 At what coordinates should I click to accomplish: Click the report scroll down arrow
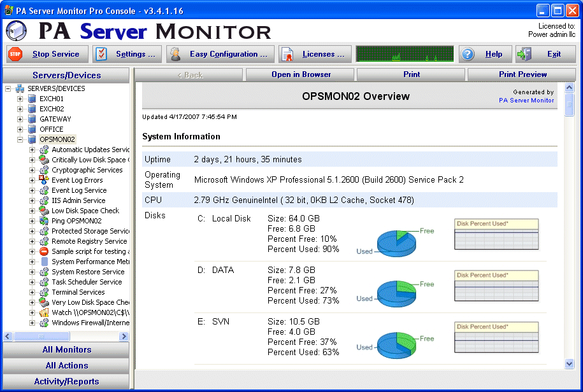(x=569, y=364)
